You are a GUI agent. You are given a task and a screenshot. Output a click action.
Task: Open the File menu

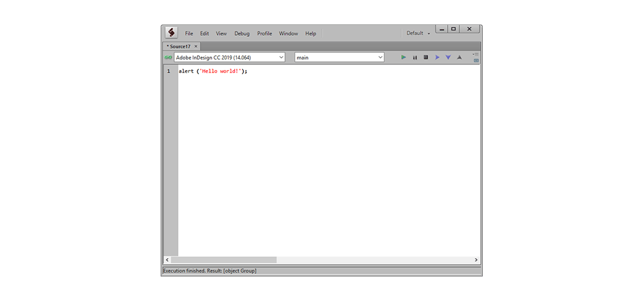pos(189,33)
